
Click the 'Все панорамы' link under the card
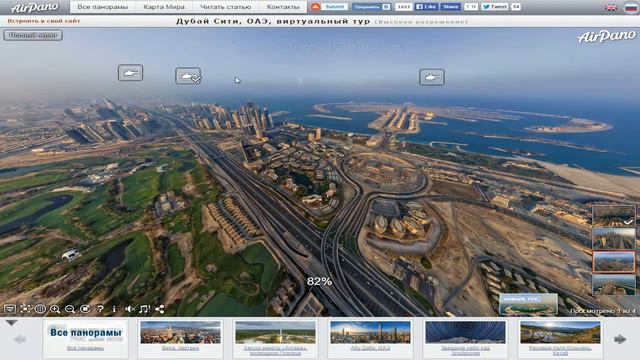pos(85,348)
